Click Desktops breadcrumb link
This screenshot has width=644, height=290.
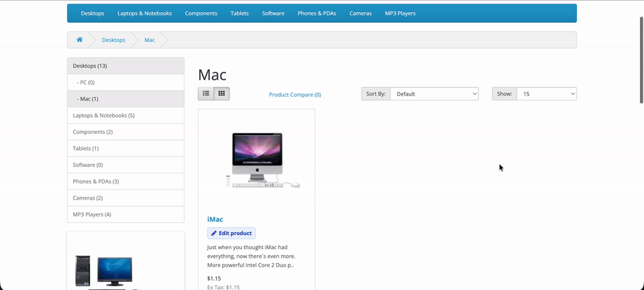pyautogui.click(x=113, y=40)
